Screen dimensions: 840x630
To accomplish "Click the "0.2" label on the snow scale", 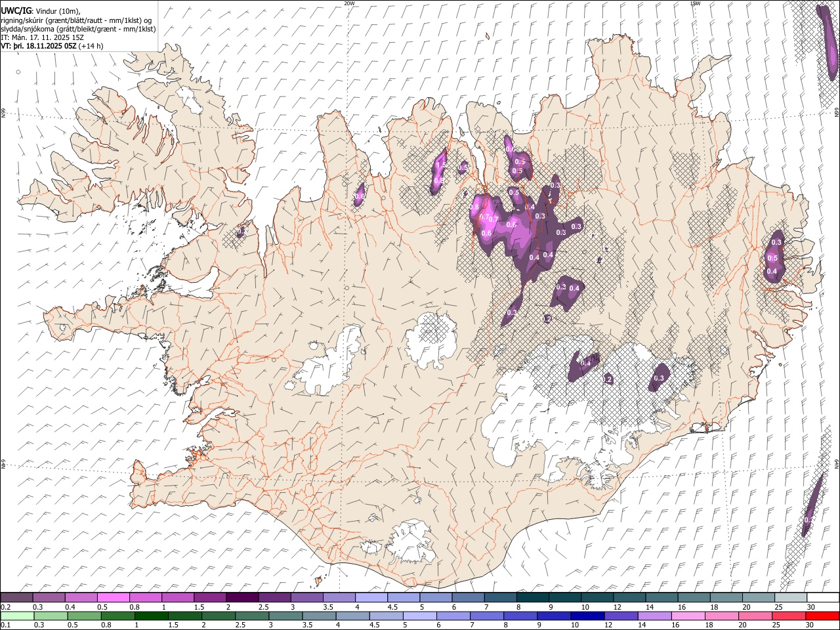I will [x=5, y=606].
